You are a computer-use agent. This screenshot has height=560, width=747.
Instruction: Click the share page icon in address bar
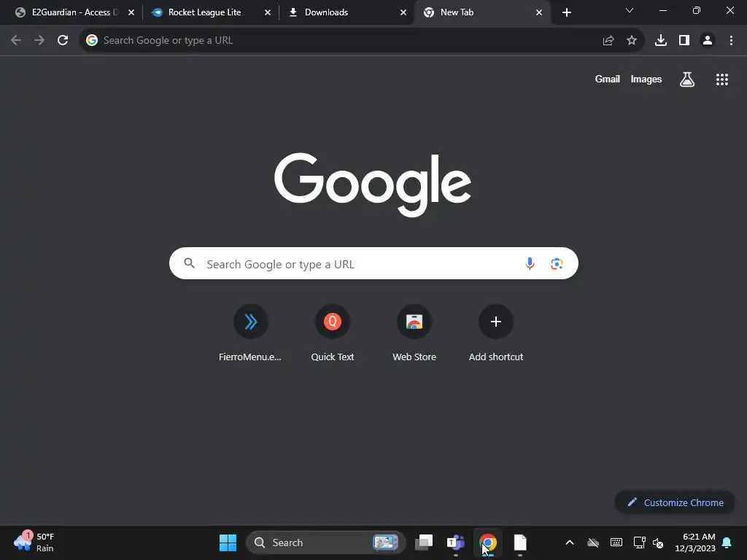[608, 41]
